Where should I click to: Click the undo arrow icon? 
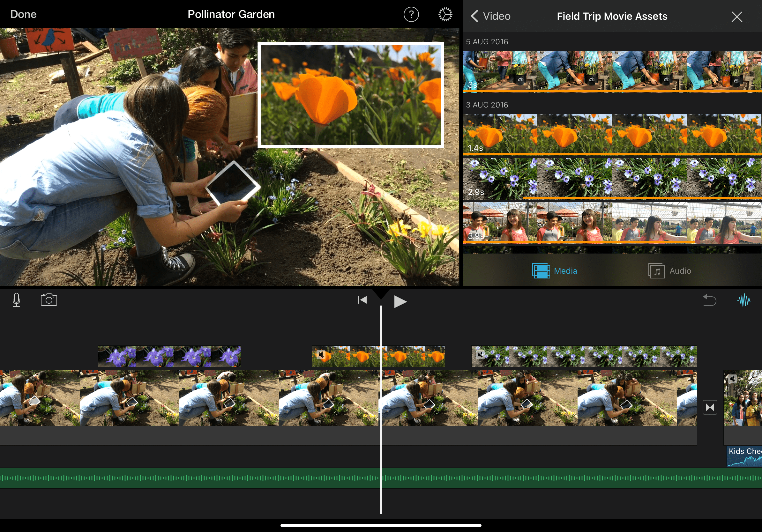coord(710,300)
